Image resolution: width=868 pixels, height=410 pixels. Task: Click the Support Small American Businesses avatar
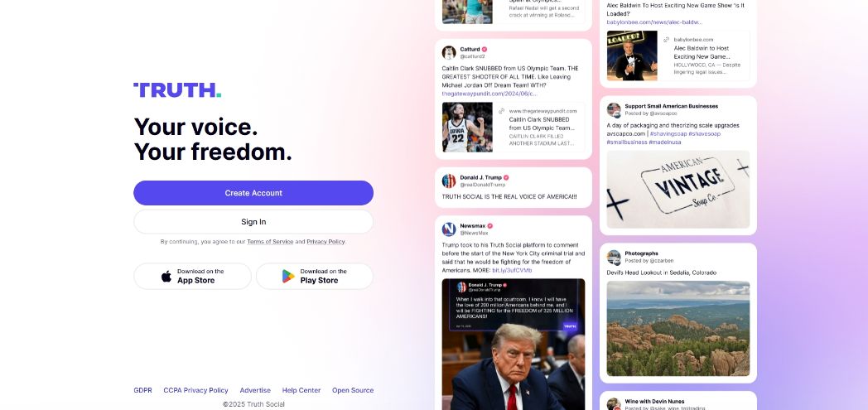(x=614, y=109)
